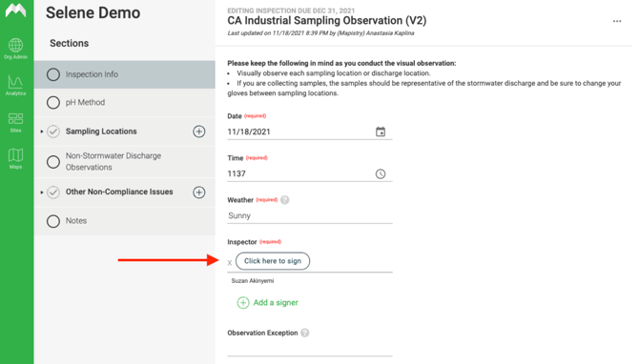The image size is (639, 364).
Task: Select Notes section status circle
Action: [x=53, y=221]
